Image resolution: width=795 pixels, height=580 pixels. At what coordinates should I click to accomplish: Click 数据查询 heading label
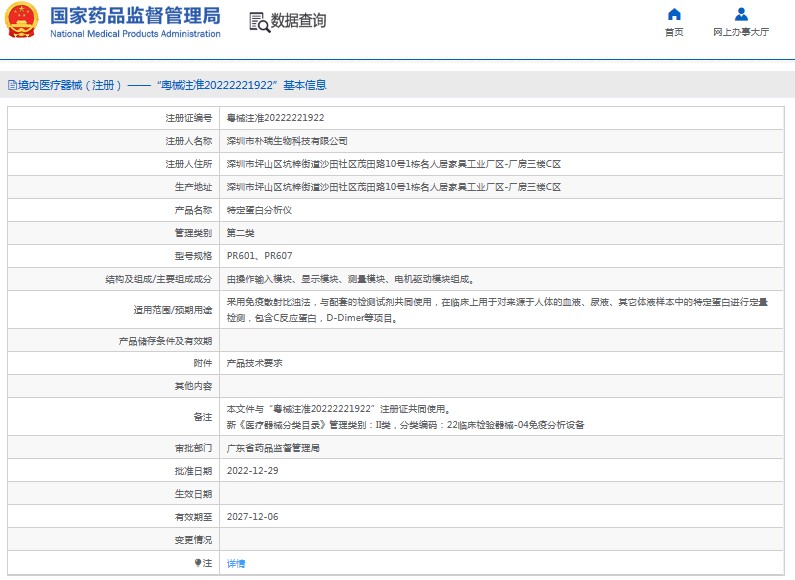tap(299, 21)
